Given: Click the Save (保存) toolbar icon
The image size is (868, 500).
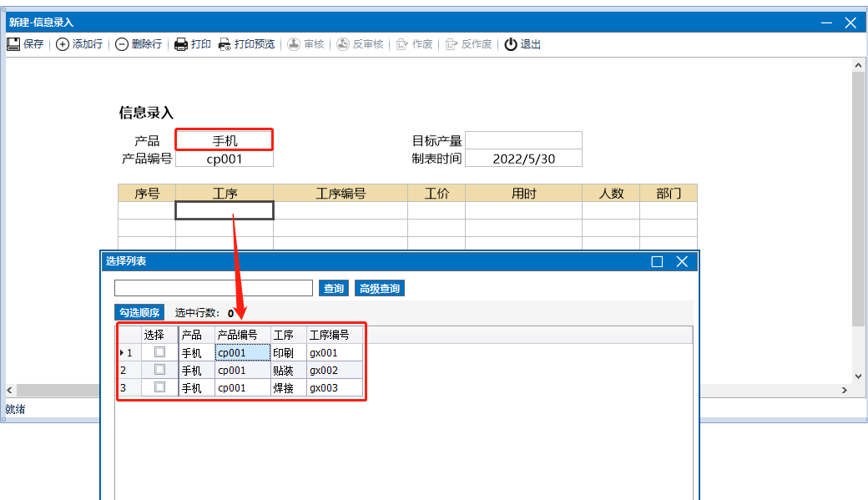Looking at the screenshot, I should coord(13,44).
